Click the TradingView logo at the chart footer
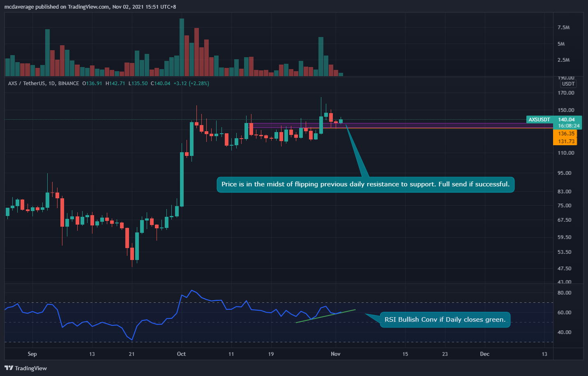 [26, 368]
